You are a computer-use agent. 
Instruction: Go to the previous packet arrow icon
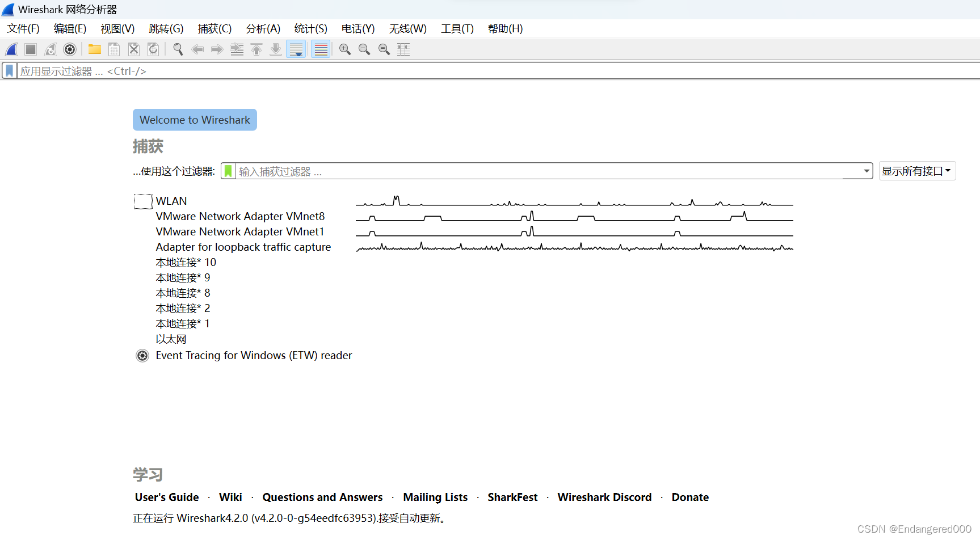pos(197,50)
